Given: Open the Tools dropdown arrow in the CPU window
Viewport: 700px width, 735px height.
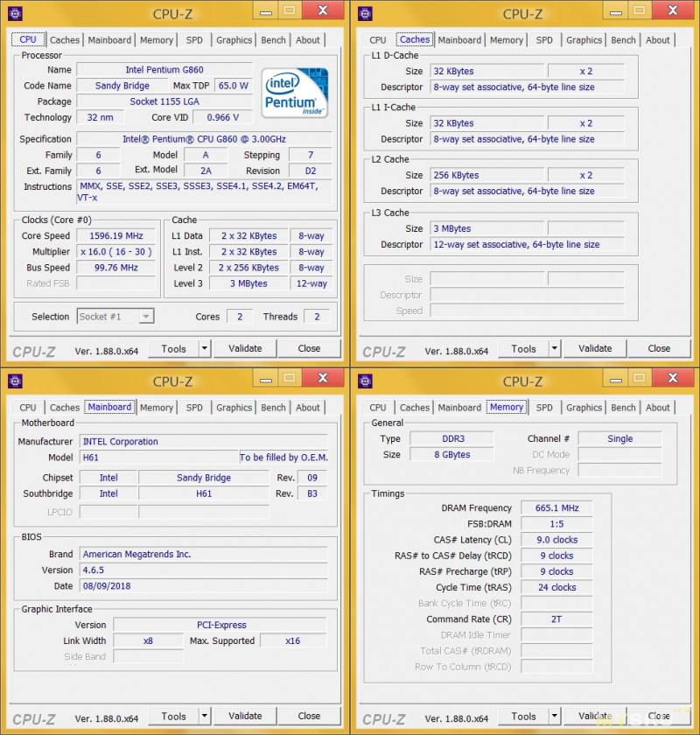Looking at the screenshot, I should (205, 348).
